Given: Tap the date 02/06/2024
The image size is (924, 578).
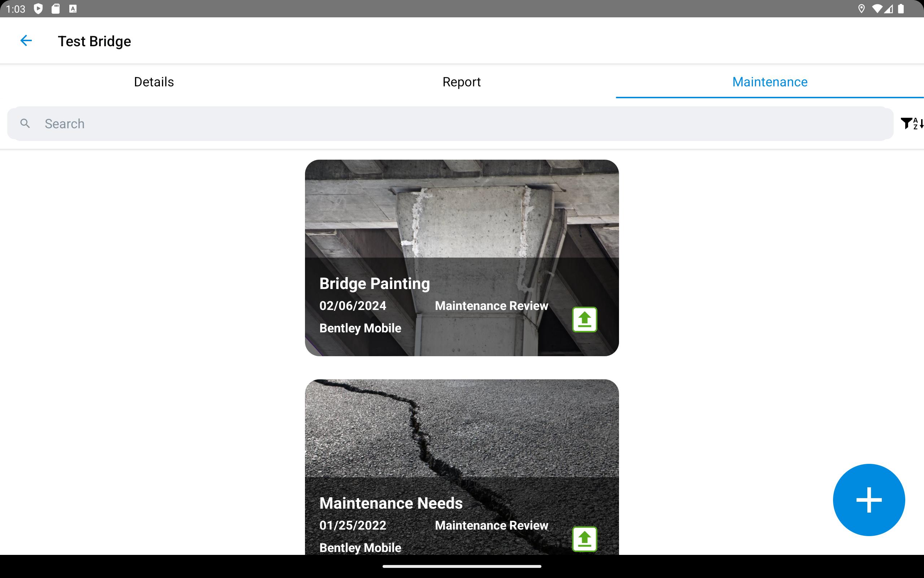Looking at the screenshot, I should pyautogui.click(x=353, y=306).
